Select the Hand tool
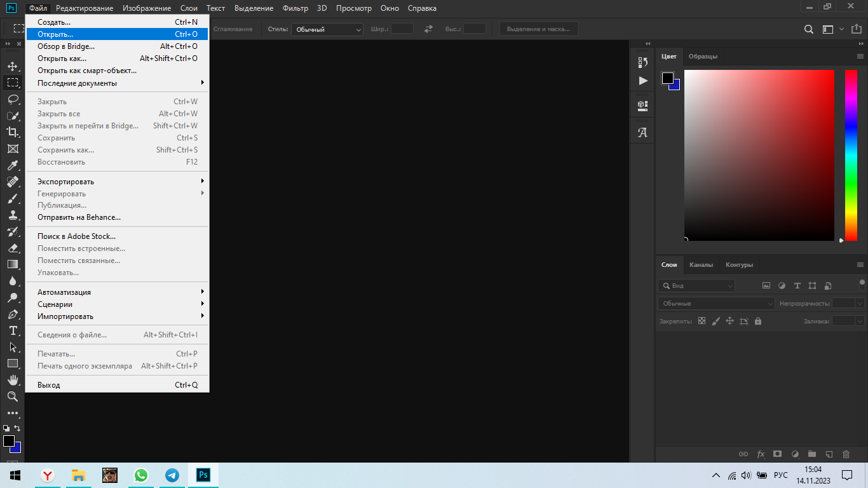868x488 pixels. [x=13, y=380]
